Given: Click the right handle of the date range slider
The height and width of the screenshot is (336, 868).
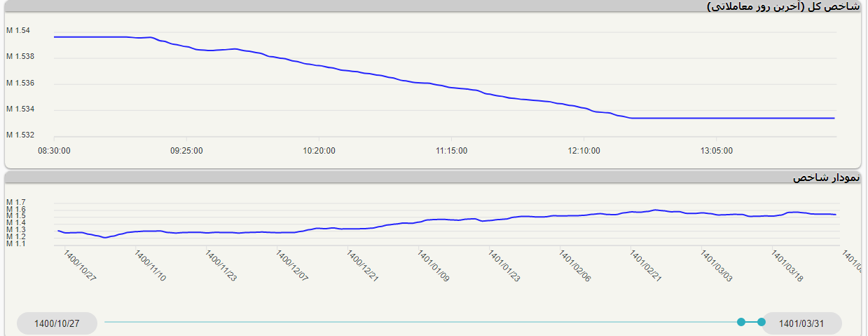Looking at the screenshot, I should pos(762,322).
